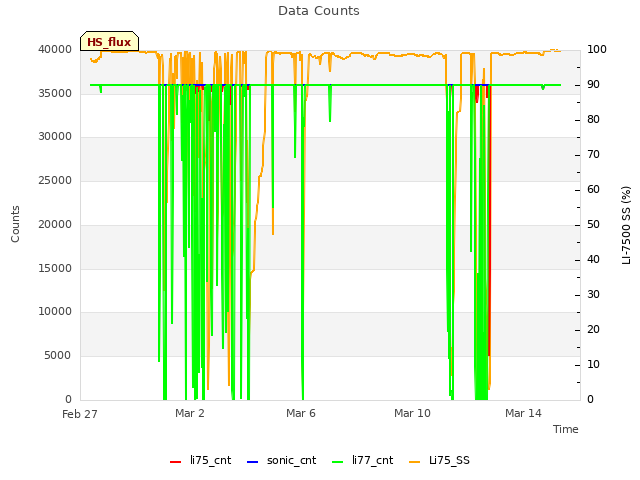Toggle the li77_cnt legend entry

coord(363,460)
